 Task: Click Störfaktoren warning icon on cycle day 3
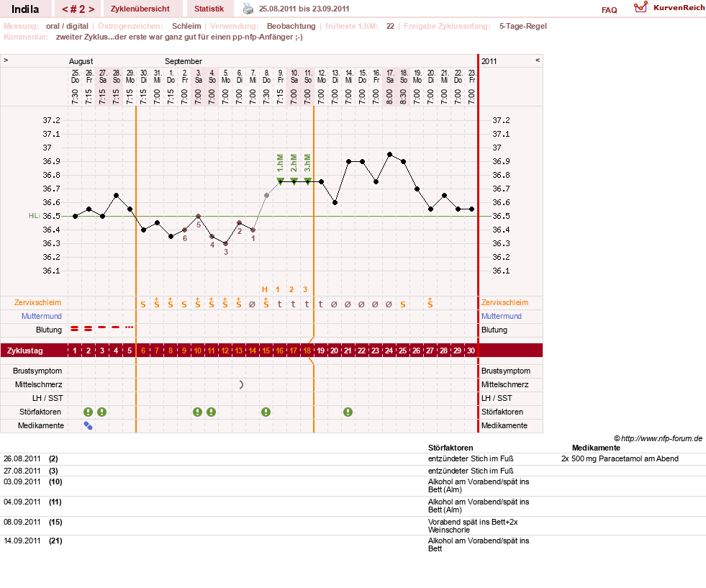[x=102, y=412]
